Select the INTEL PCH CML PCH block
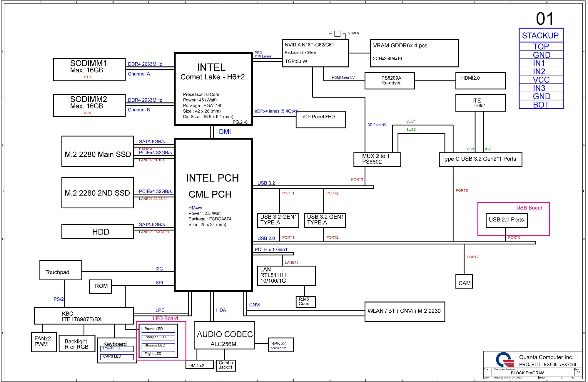 click(213, 215)
